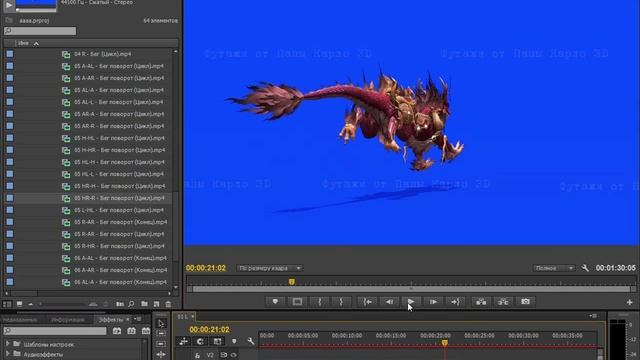Toggle Accelerated Effects filter badge
640x360 pixels.
[117, 331]
